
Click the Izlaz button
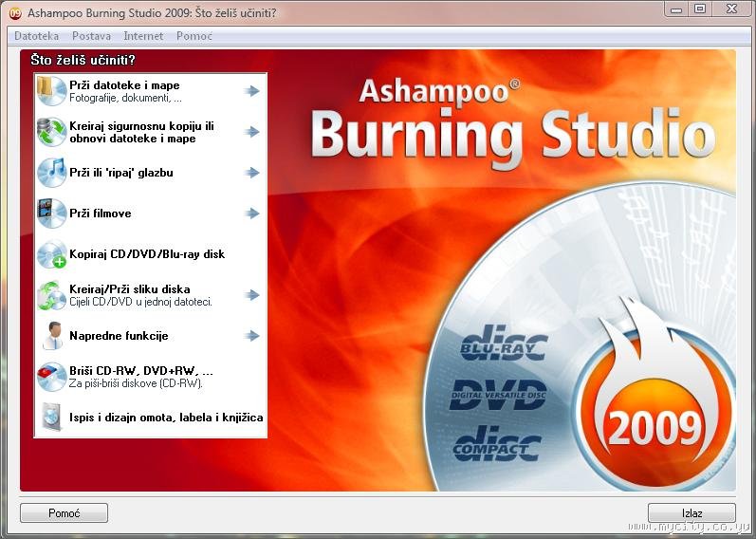(691, 513)
